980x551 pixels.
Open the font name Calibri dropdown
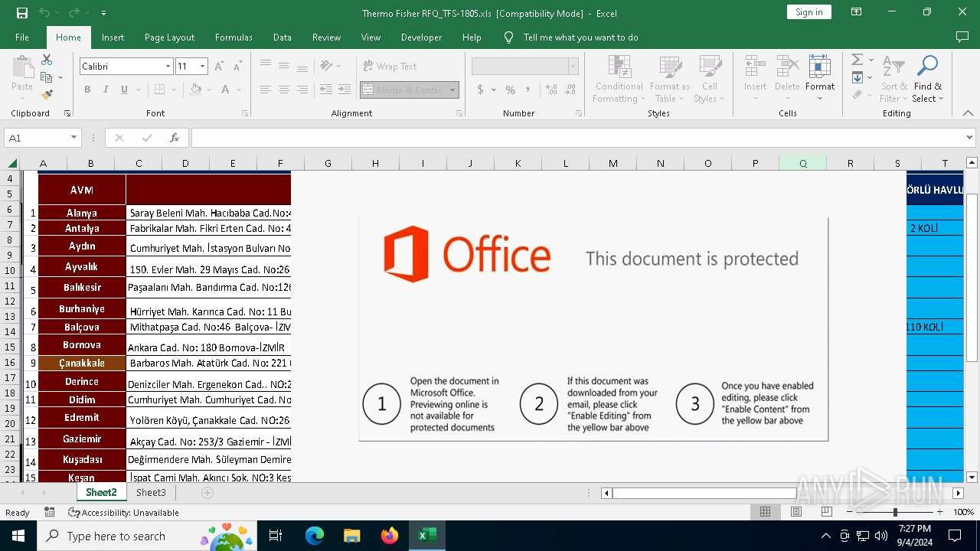tap(168, 67)
